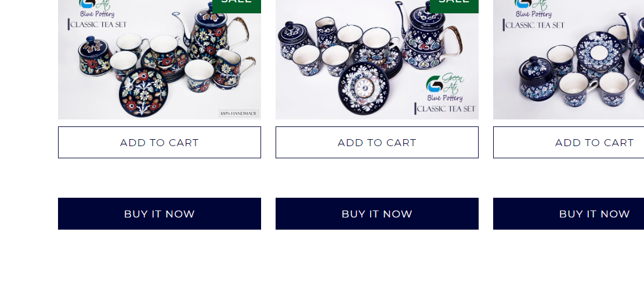This screenshot has width=644, height=294.
Task: Click Green Art logo on middle product image
Action: click(445, 87)
